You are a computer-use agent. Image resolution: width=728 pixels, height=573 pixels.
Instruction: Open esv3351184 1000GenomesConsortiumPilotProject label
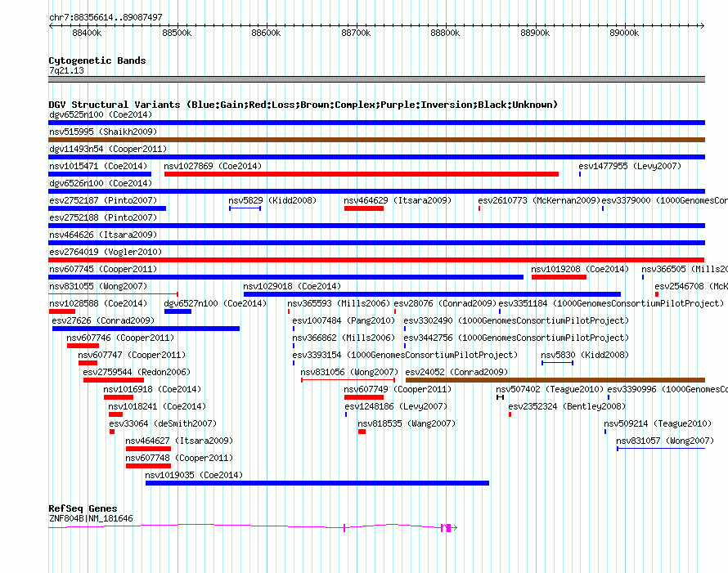pyautogui.click(x=612, y=303)
